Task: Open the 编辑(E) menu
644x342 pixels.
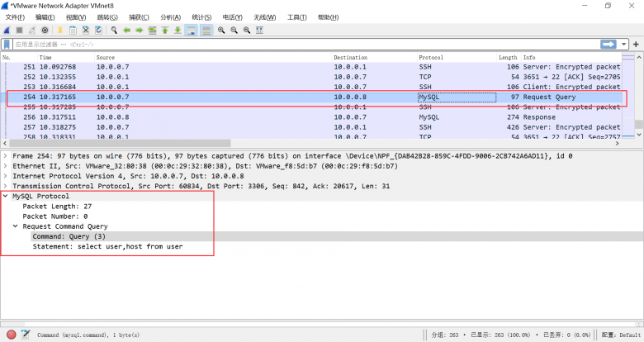Action: tap(45, 17)
